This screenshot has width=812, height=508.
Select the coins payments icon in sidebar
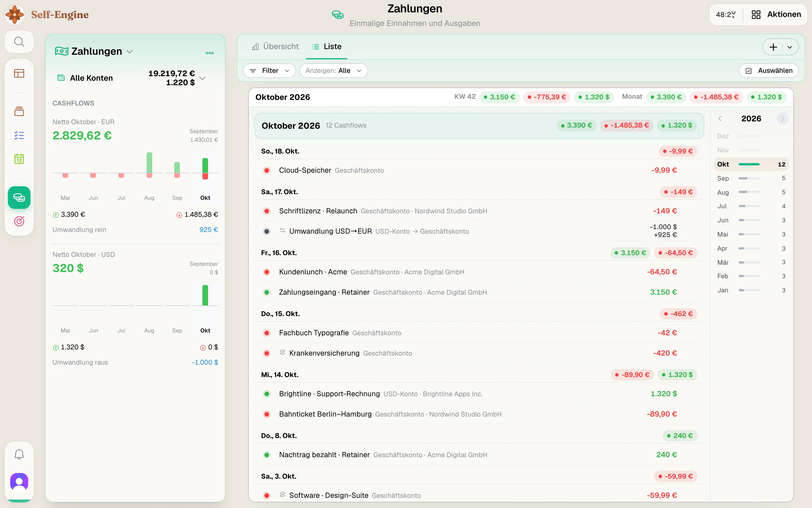click(19, 198)
